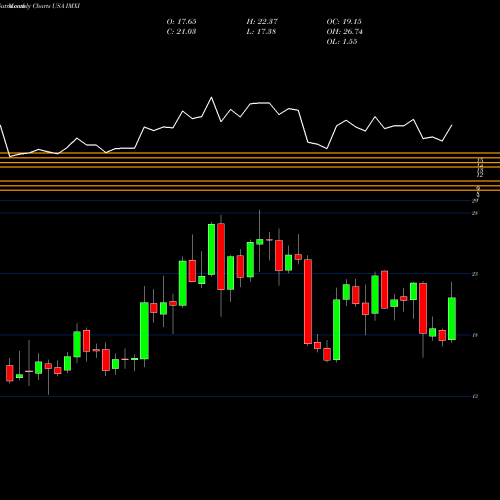Click the final point of the white line
This screenshot has width=500, height=500.
pyautogui.click(x=452, y=125)
